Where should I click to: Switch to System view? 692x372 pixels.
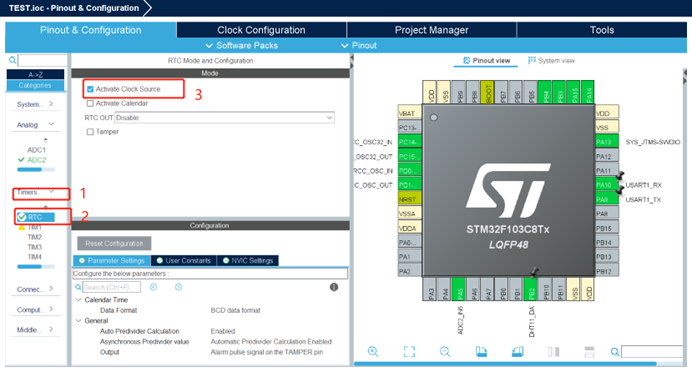pyautogui.click(x=552, y=60)
